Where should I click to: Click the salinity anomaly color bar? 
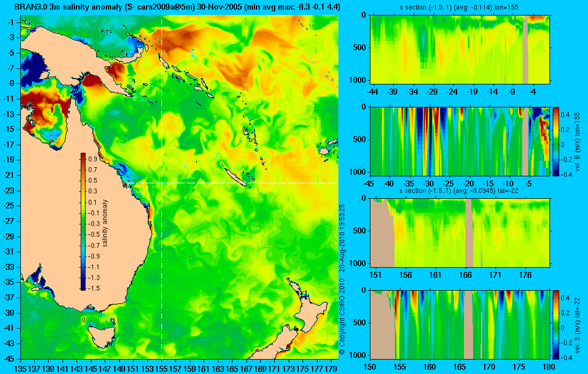click(x=83, y=221)
